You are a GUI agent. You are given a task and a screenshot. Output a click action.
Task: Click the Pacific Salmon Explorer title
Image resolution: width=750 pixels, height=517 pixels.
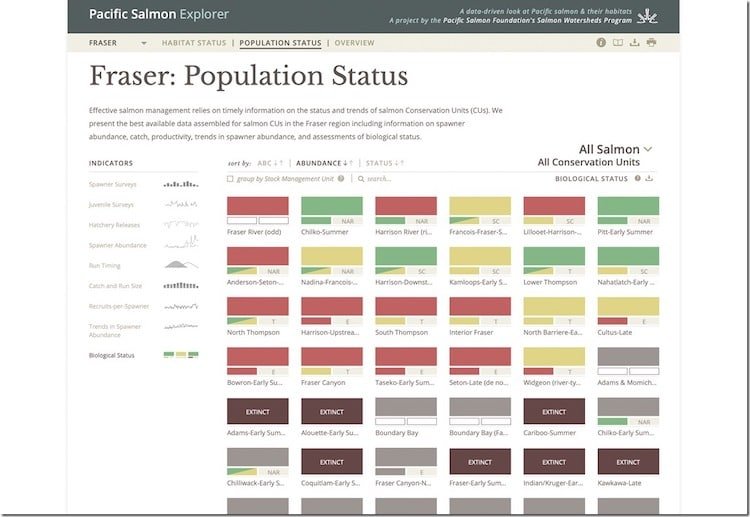pyautogui.click(x=159, y=14)
